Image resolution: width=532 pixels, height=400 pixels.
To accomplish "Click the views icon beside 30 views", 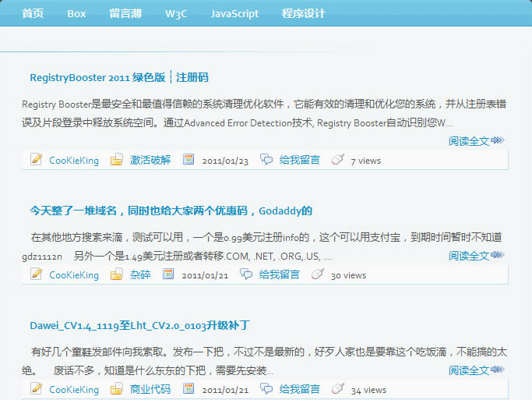I will [x=317, y=274].
